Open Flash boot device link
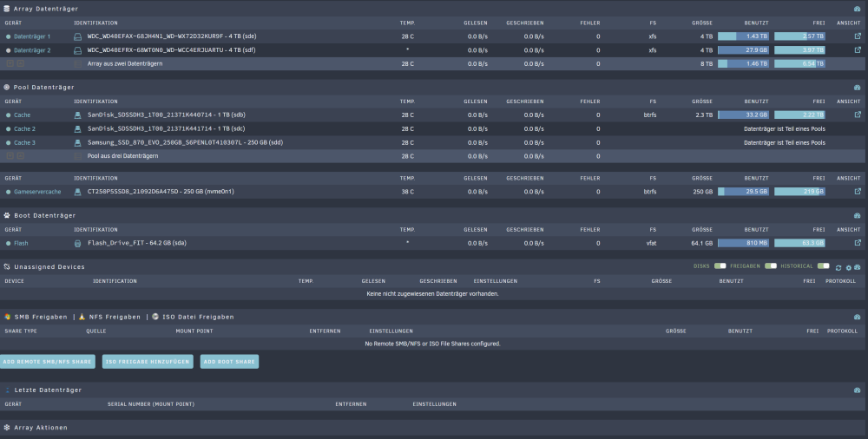Image resolution: width=868 pixels, height=439 pixels. click(x=21, y=244)
